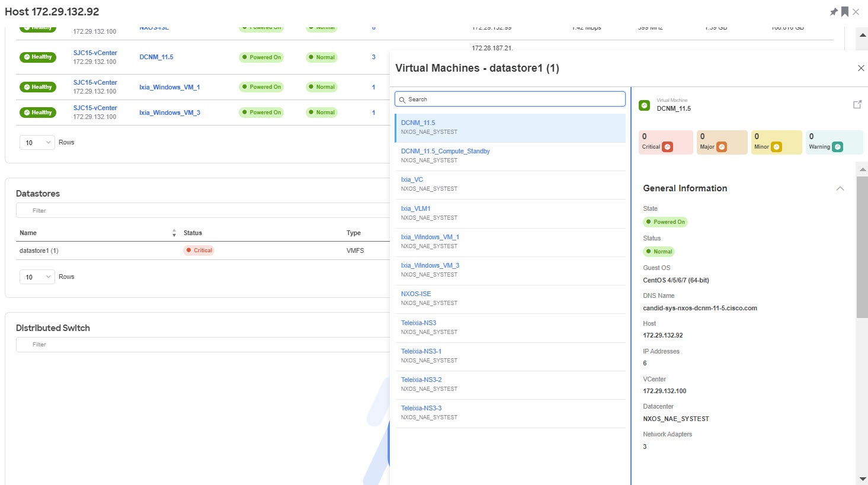Collapse the General Information section
868x485 pixels.
tap(840, 188)
